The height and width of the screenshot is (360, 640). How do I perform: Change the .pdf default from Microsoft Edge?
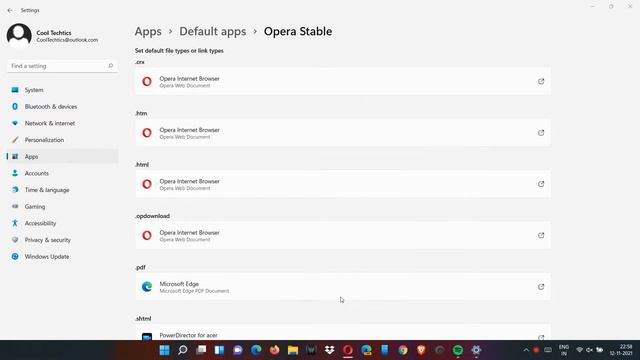click(x=343, y=287)
